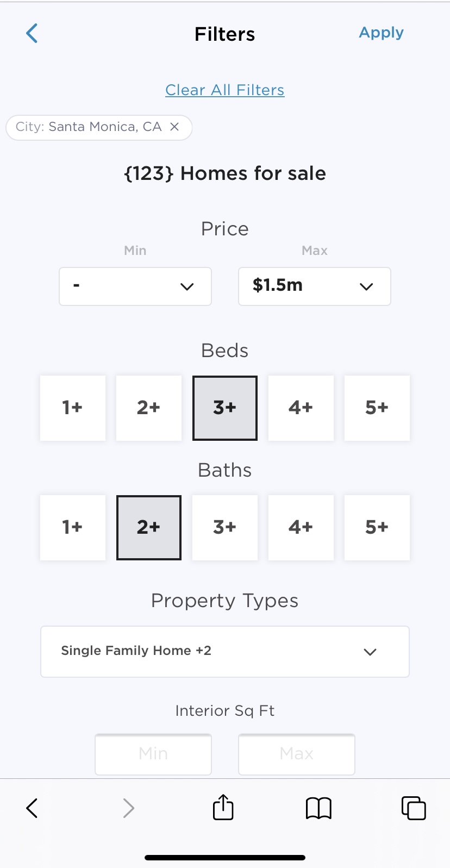This screenshot has width=450, height=868.
Task: Show Safari open tabs icon
Action: coord(414,808)
